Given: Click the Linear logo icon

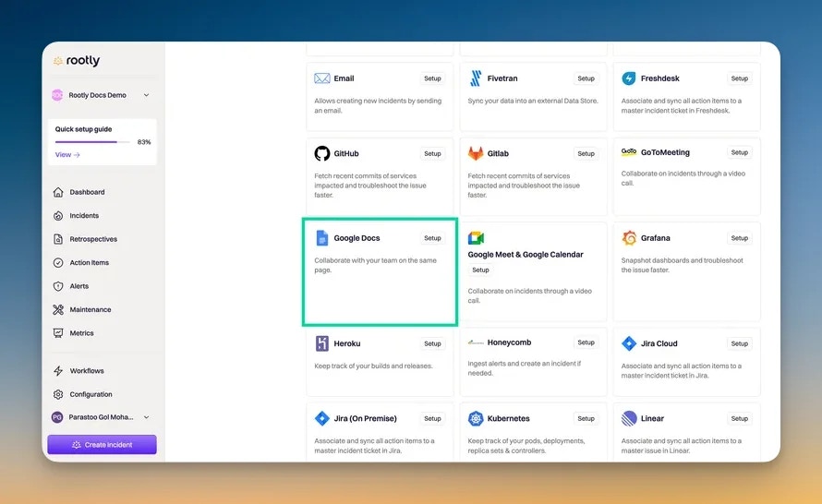Looking at the screenshot, I should coord(629,418).
